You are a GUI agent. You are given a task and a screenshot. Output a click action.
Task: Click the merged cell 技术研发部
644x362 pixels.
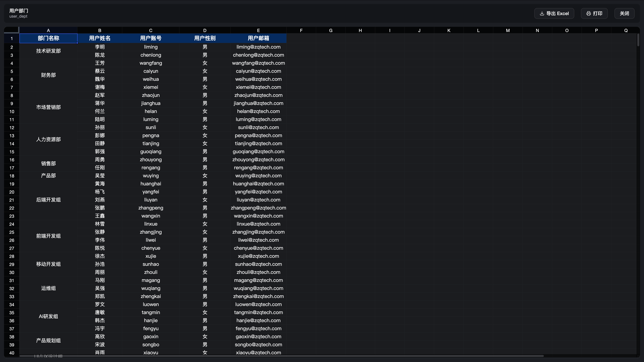[48, 51]
